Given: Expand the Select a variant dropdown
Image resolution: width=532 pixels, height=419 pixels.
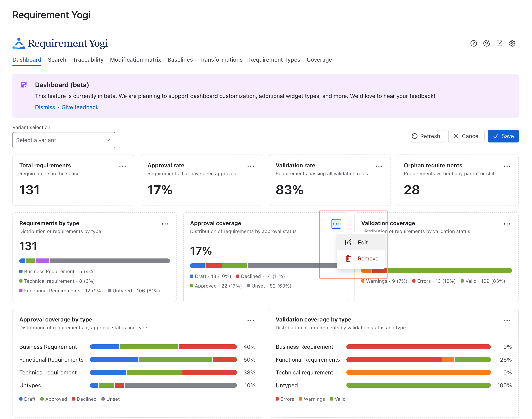Looking at the screenshot, I should (x=64, y=140).
